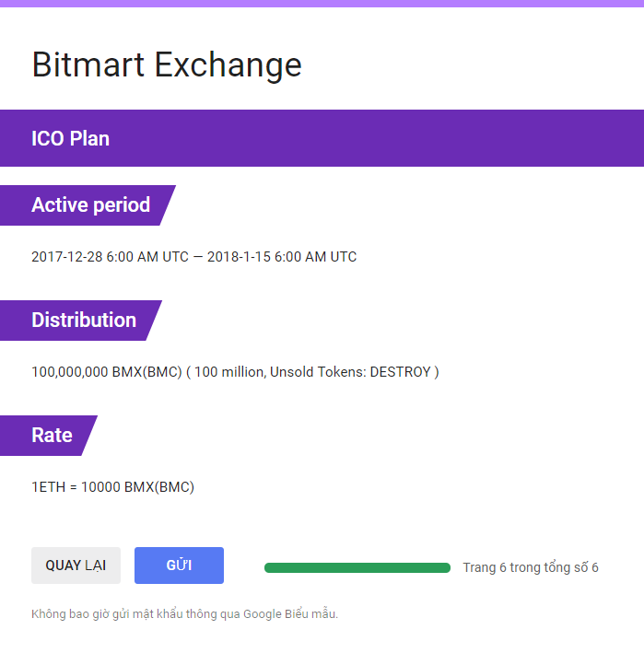This screenshot has height=653, width=644.
Task: Click the 1ETH = 10000 BMX(BMC) rate text
Action: tap(112, 487)
